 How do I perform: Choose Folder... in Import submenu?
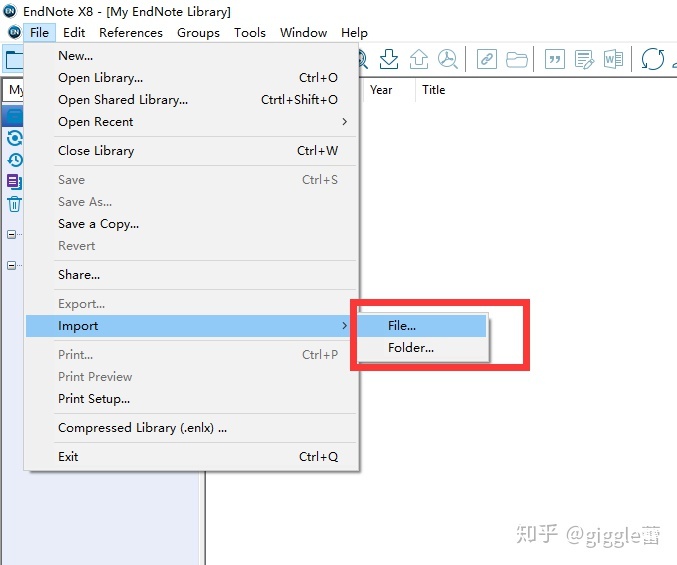[422, 347]
